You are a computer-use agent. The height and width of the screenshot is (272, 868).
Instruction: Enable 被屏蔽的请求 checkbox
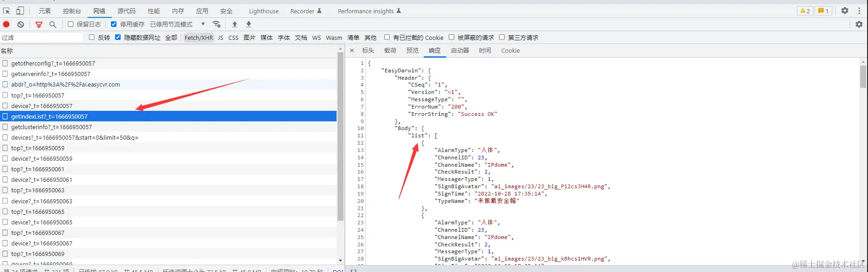point(451,38)
